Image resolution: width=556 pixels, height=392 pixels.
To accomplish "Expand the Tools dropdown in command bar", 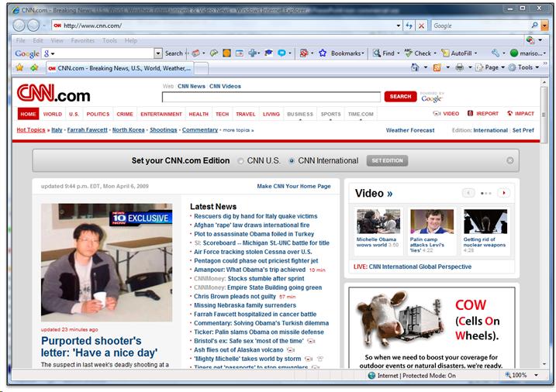I will pyautogui.click(x=537, y=67).
